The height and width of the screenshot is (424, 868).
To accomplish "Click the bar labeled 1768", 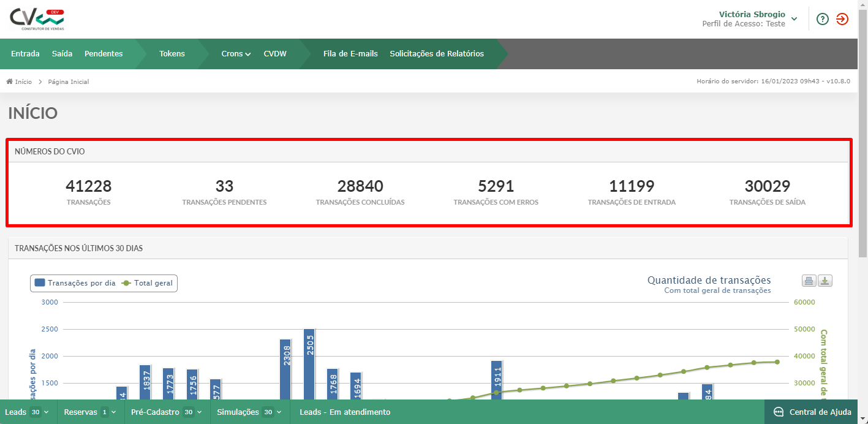I will click(x=333, y=384).
